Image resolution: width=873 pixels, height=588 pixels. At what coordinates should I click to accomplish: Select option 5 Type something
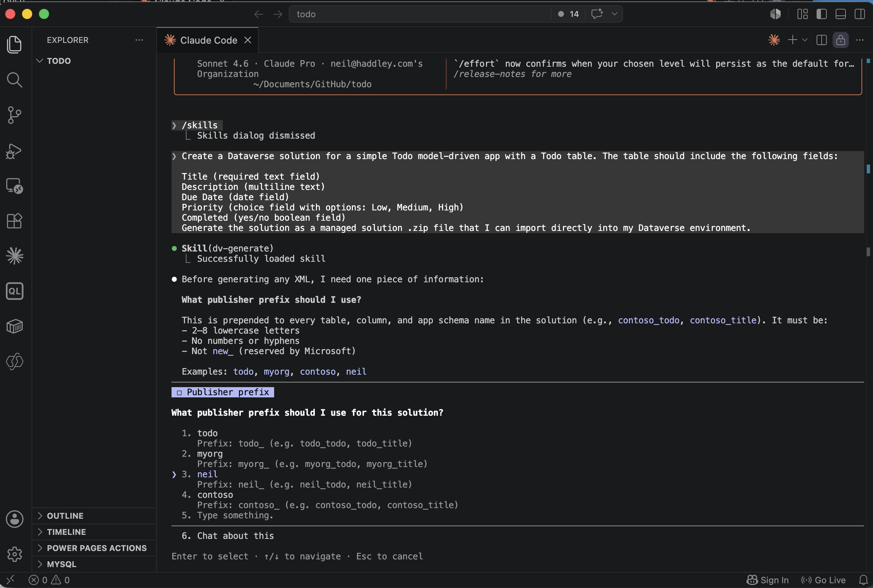click(x=235, y=515)
